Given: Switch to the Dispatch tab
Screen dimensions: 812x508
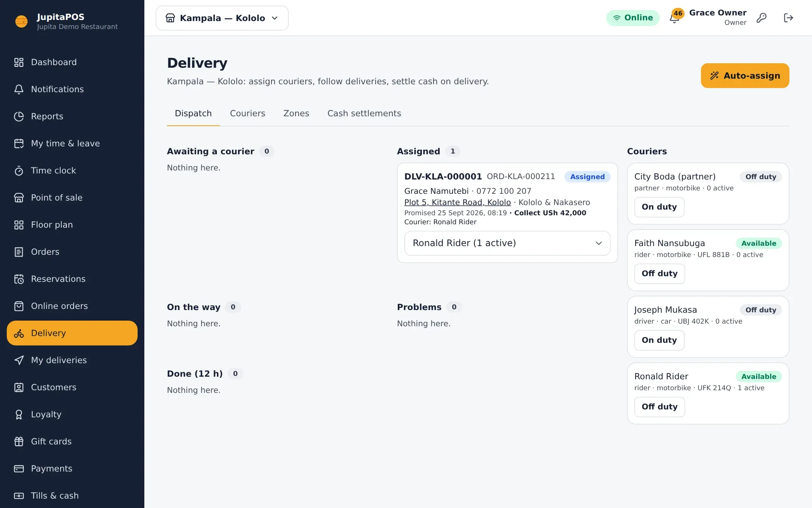Looking at the screenshot, I should [193, 113].
